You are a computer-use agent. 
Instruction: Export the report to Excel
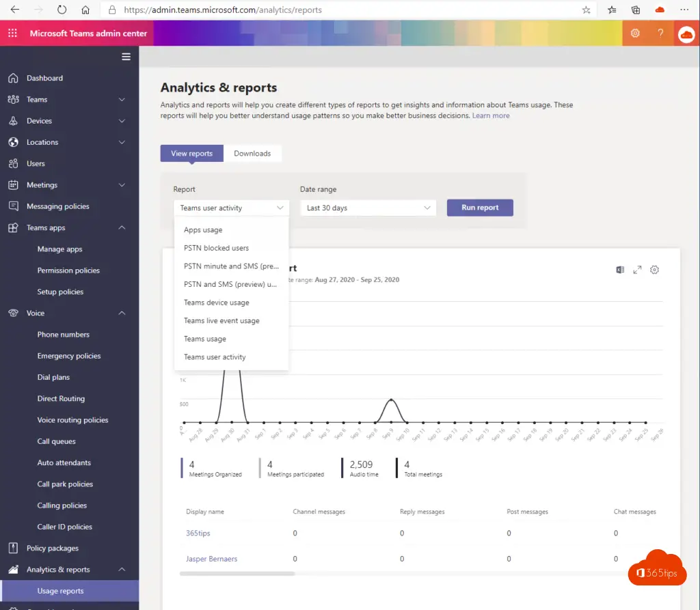[x=620, y=270]
